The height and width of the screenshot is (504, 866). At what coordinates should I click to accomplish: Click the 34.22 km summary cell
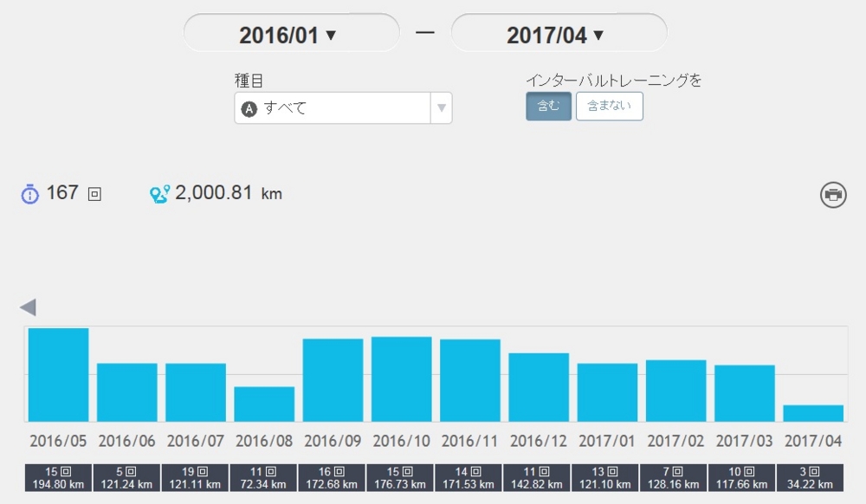click(x=811, y=478)
